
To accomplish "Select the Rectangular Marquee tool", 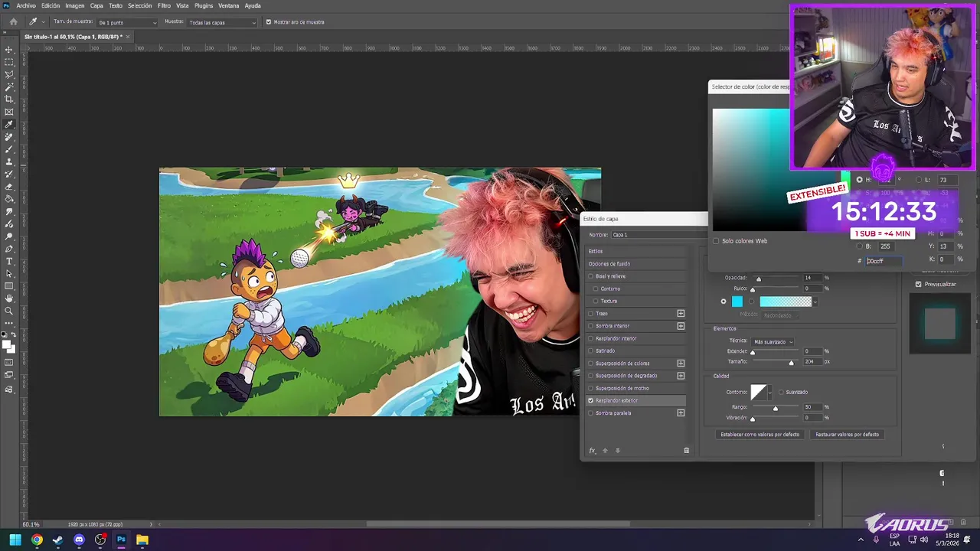I will 9,62.
